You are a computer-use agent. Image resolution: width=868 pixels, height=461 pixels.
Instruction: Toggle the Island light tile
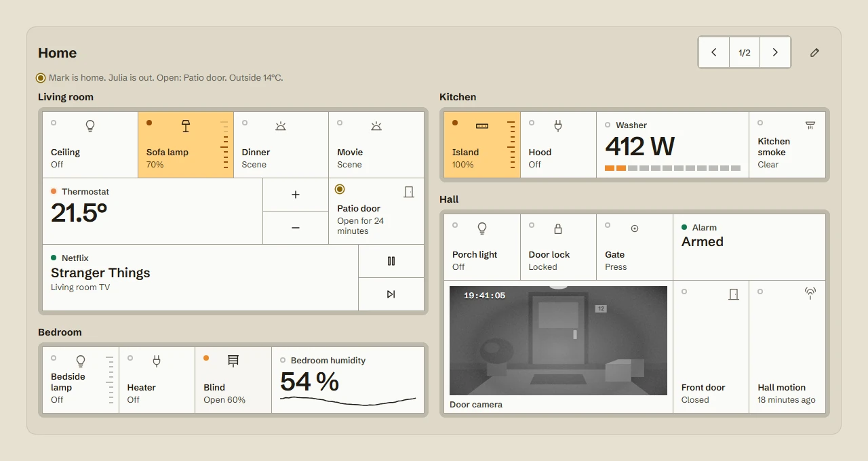click(x=482, y=144)
